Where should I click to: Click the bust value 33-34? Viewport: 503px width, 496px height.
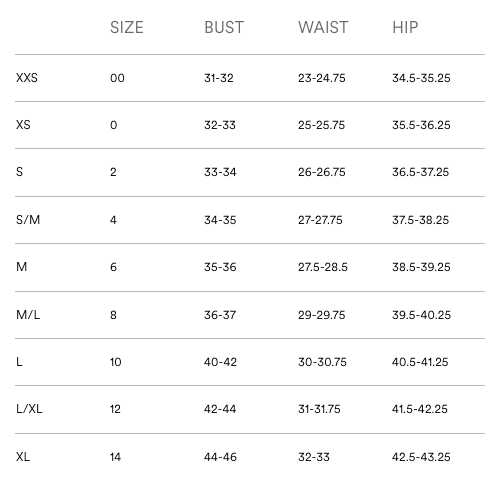(220, 172)
